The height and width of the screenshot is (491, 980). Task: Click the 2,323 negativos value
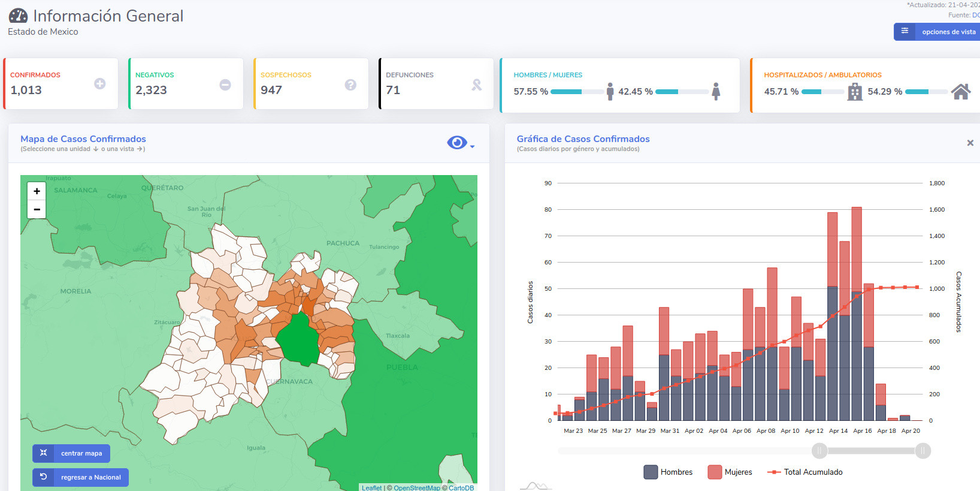pyautogui.click(x=151, y=90)
